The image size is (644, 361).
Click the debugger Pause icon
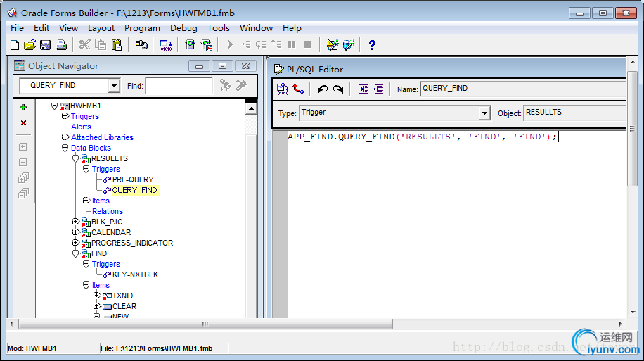point(292,44)
